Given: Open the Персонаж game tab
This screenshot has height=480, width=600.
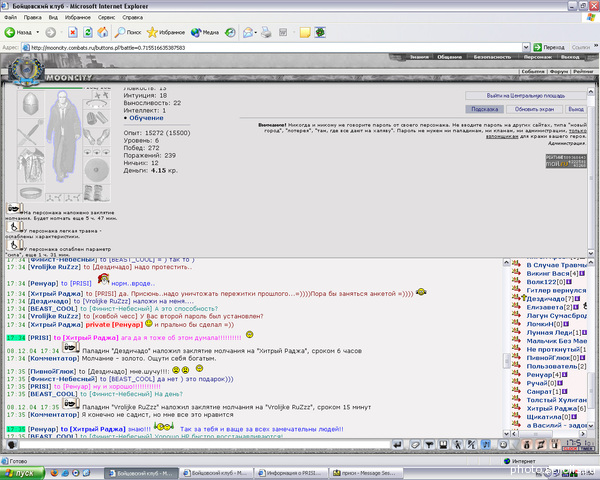Looking at the screenshot, I should click(x=538, y=57).
